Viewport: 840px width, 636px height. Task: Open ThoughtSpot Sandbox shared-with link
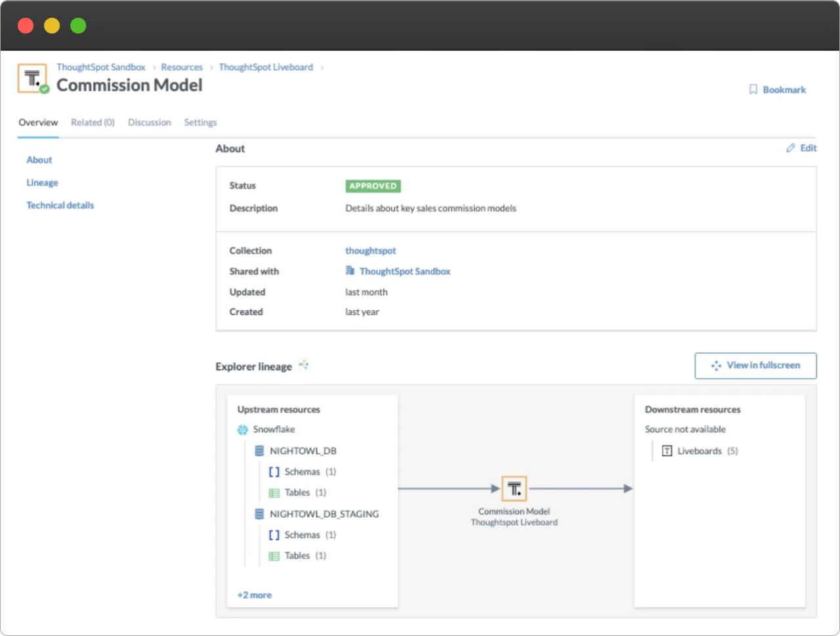(405, 271)
